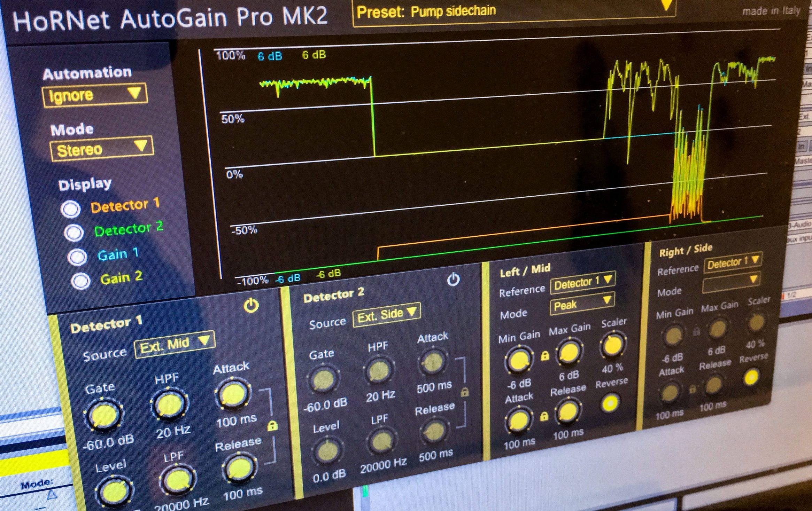Click Left/Mid attack-release lock icon
Image resolution: width=812 pixels, height=511 pixels.
click(x=544, y=416)
